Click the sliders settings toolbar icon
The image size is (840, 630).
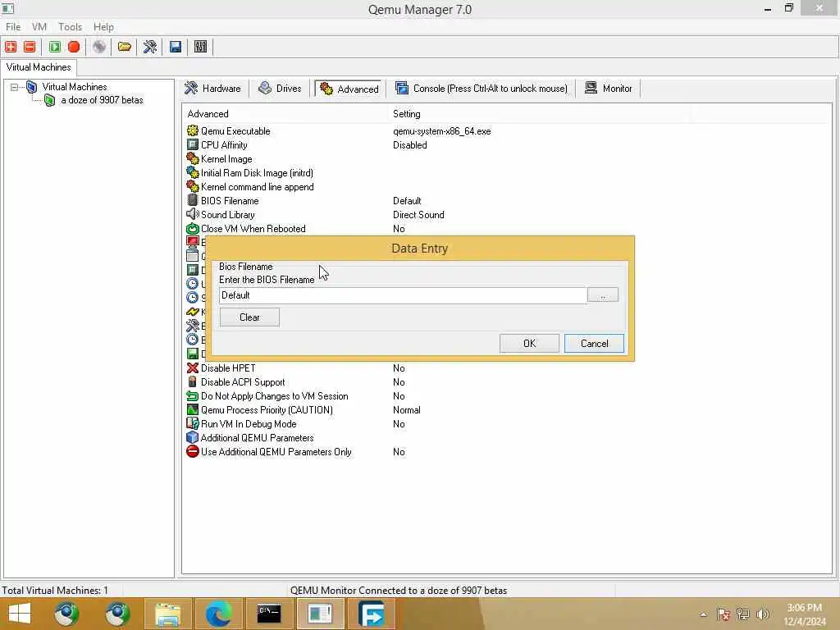click(x=200, y=47)
